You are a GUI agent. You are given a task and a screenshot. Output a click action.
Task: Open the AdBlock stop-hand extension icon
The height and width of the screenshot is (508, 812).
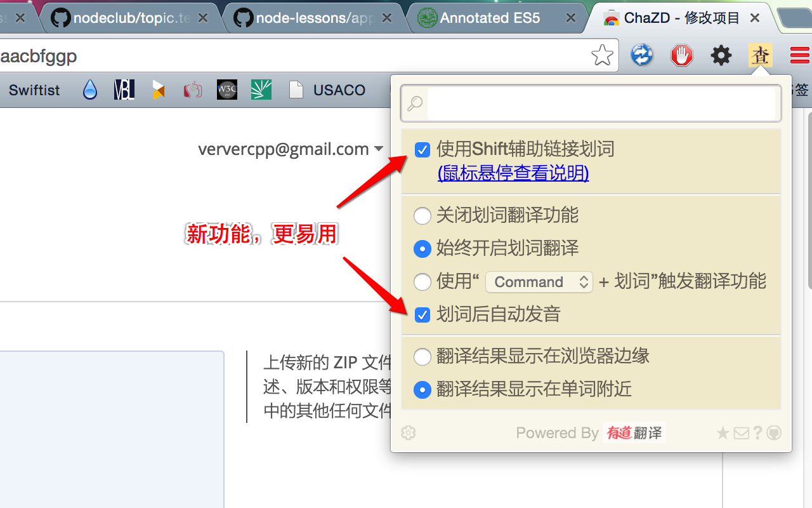pyautogui.click(x=682, y=56)
